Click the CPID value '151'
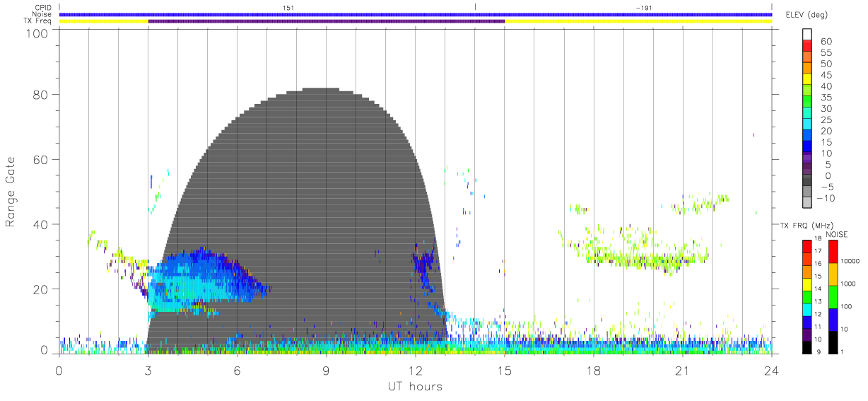868x401 pixels. tap(288, 7)
